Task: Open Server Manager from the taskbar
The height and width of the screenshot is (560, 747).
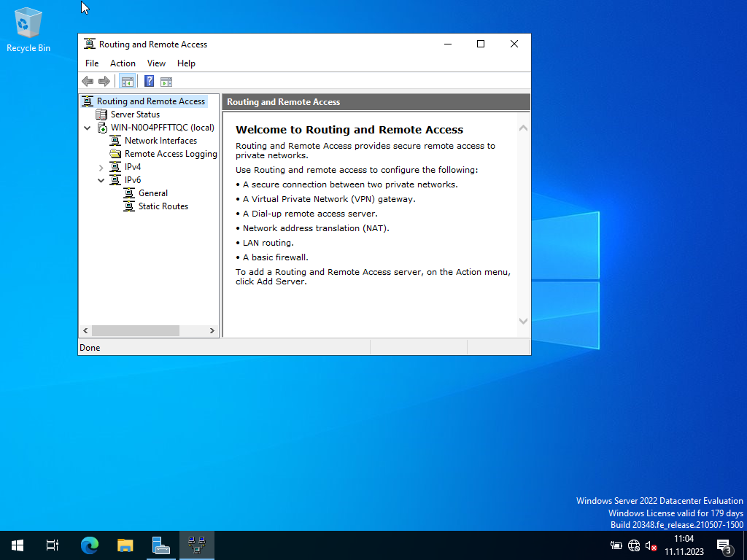Action: (x=161, y=545)
